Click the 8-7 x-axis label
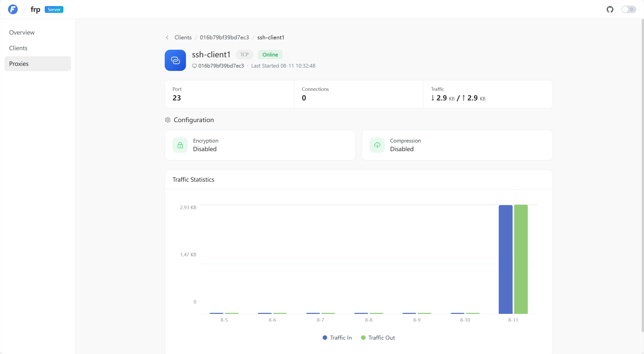The image size is (644, 354). pos(321,320)
